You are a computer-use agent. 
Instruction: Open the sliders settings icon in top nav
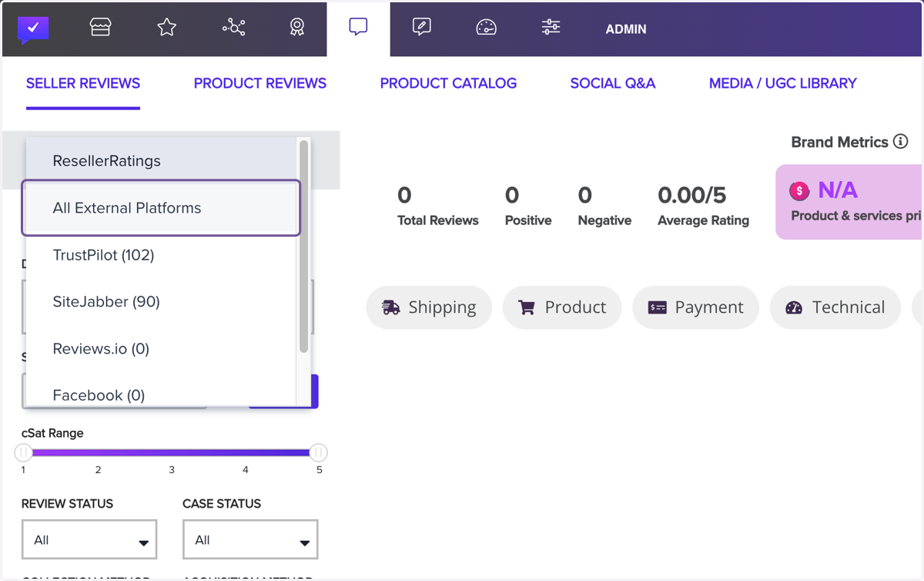[x=551, y=28]
